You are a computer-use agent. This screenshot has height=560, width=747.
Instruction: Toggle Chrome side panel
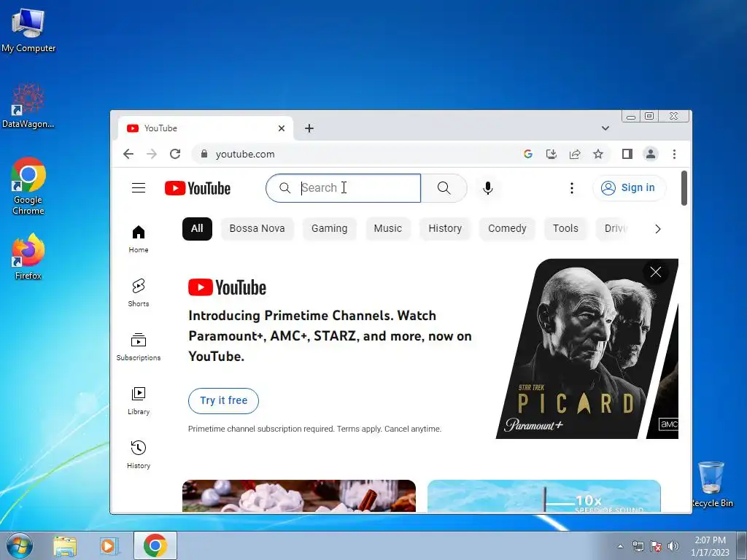tap(627, 154)
